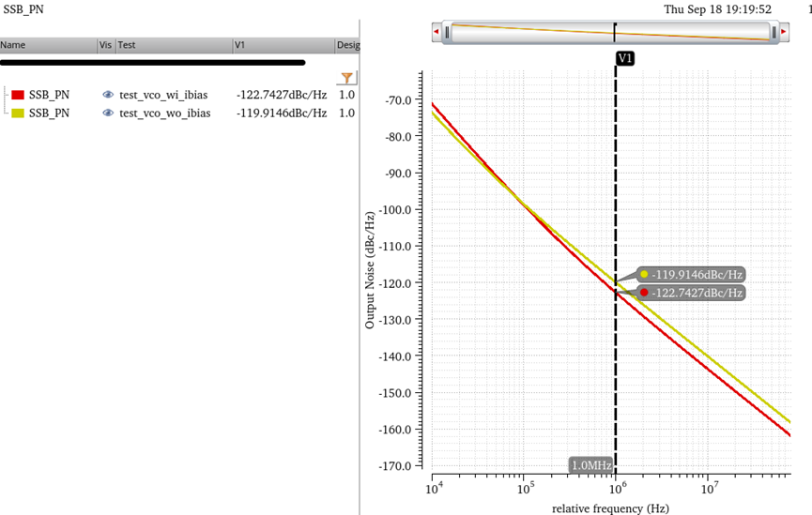
Task: Click the 1.0MHz marker label on x-axis
Action: [x=591, y=465]
